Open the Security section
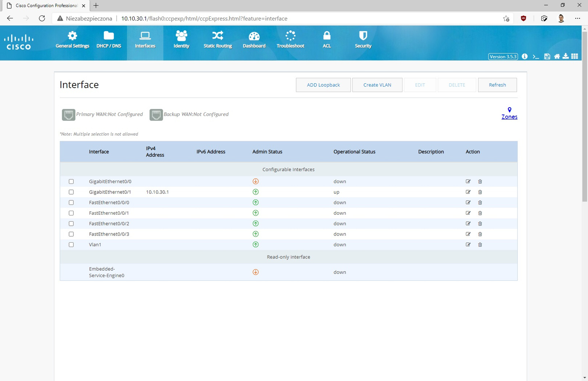Image resolution: width=588 pixels, height=381 pixels. pyautogui.click(x=363, y=40)
